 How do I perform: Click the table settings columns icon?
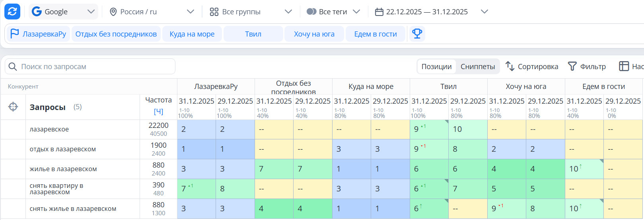point(624,66)
